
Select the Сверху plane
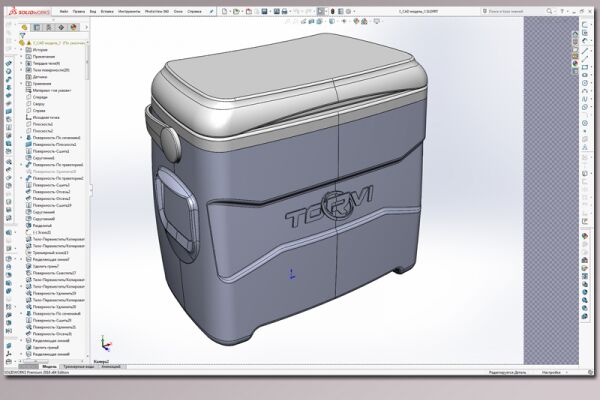(35, 104)
